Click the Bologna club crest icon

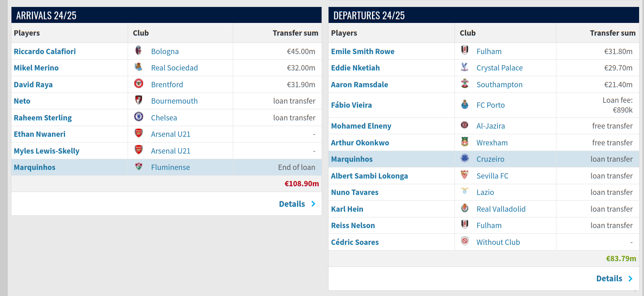click(139, 50)
